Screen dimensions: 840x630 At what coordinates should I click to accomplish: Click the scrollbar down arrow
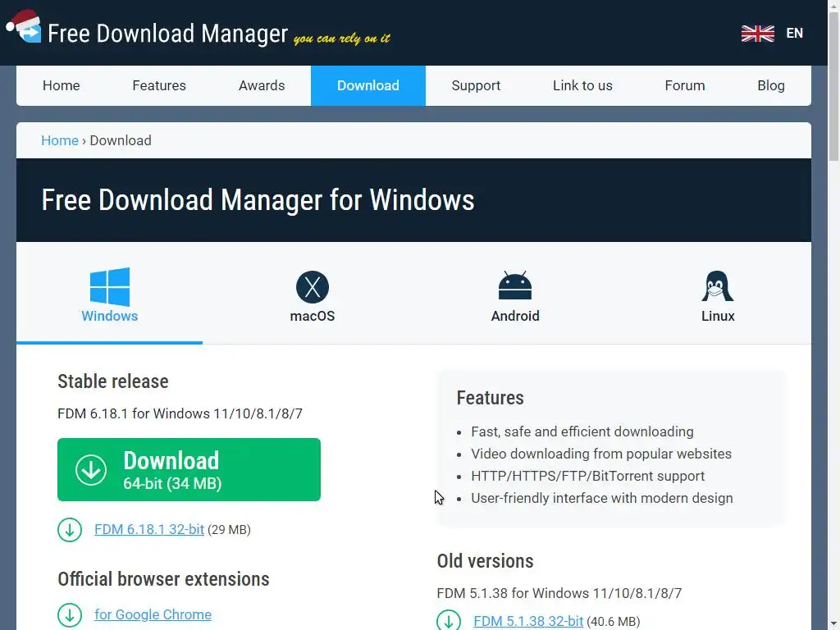point(833,624)
